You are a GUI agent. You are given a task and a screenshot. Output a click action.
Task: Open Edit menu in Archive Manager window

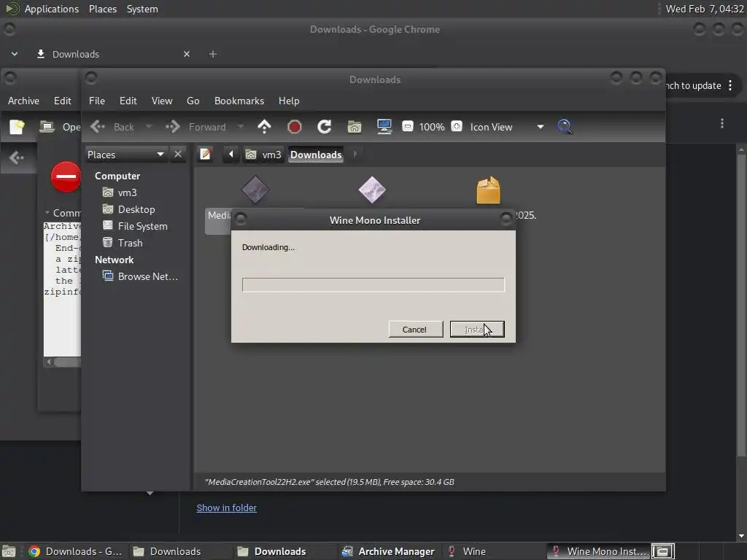(63, 101)
